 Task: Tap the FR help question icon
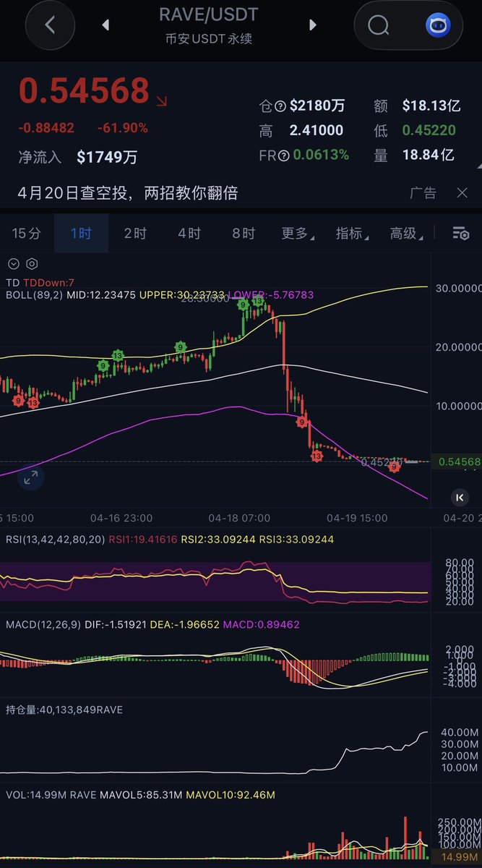tap(283, 155)
